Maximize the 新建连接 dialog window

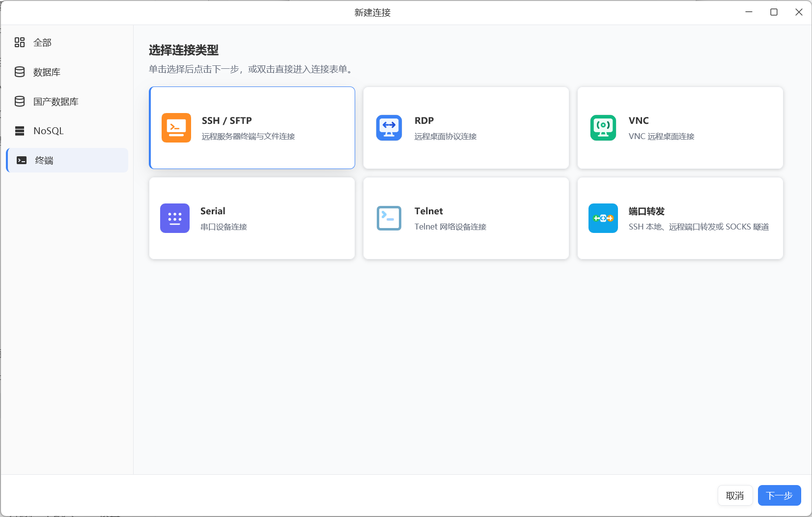tap(774, 12)
